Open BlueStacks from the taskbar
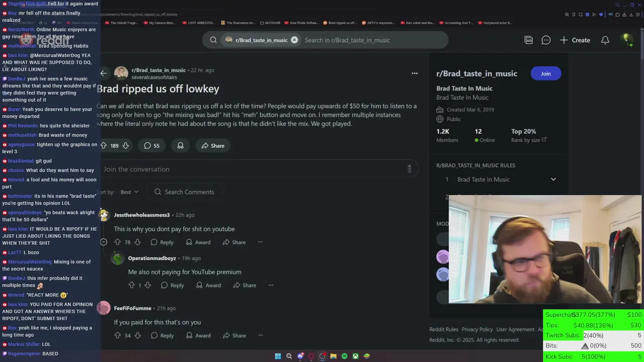644x362 pixels. pyautogui.click(x=367, y=356)
